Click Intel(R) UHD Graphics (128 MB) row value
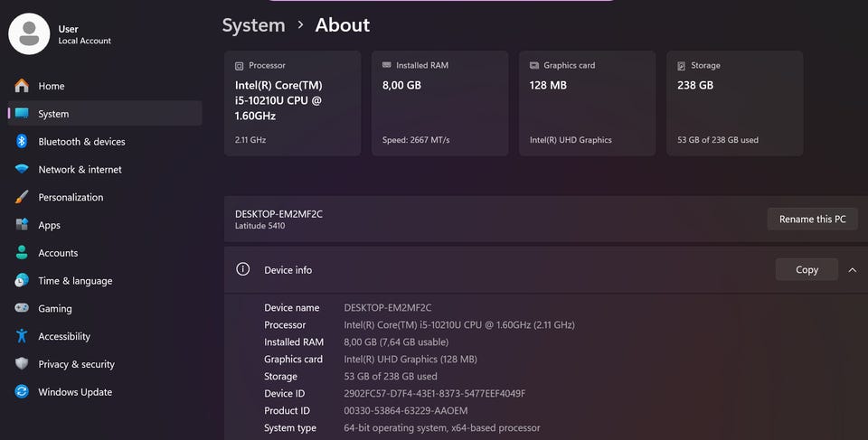The width and height of the screenshot is (868, 440). pyautogui.click(x=410, y=360)
